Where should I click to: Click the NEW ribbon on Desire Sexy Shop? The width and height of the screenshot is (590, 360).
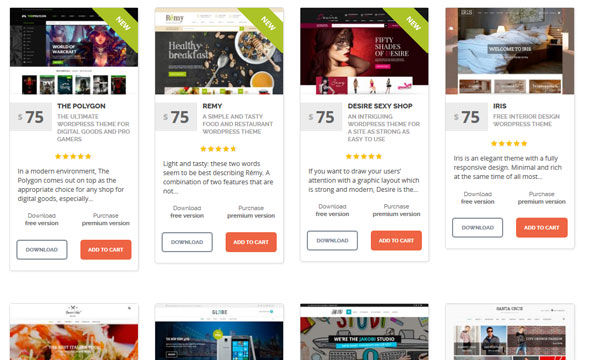click(411, 24)
